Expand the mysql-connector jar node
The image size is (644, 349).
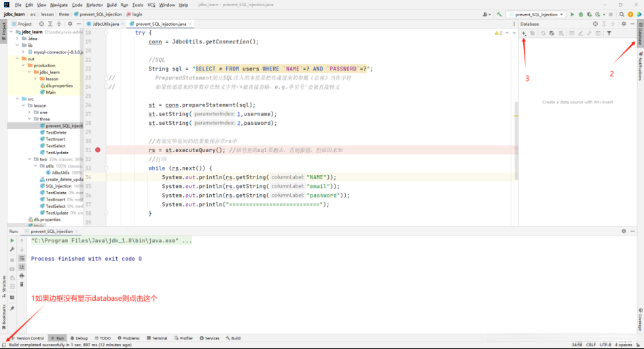[23, 52]
